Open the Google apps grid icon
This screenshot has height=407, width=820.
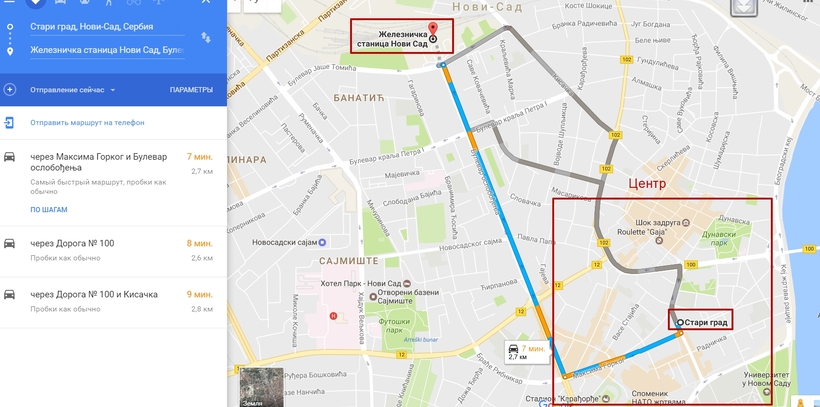tap(810, 2)
